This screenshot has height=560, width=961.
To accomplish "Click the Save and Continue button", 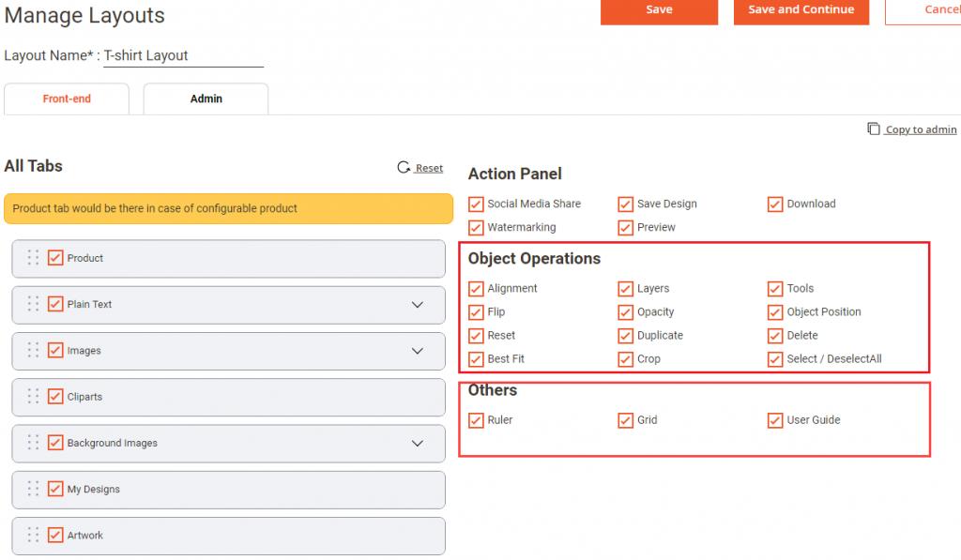I will (x=801, y=12).
